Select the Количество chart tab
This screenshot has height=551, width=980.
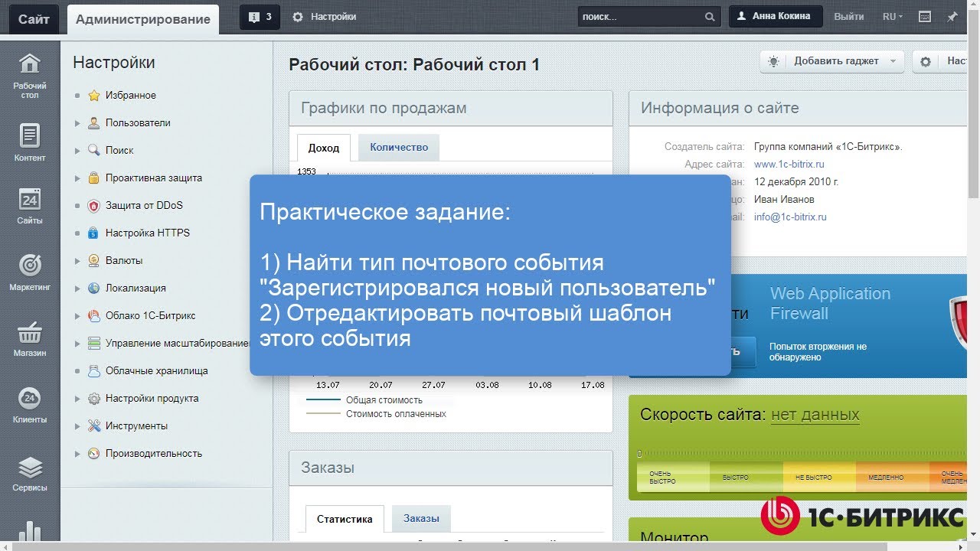point(399,147)
